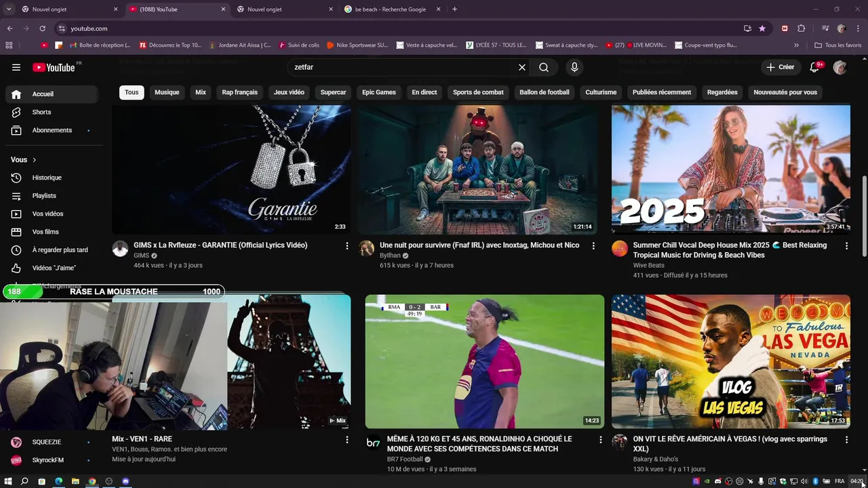The image size is (868, 488).
Task: Open the Chrome tab search dropdown
Action: [9, 9]
